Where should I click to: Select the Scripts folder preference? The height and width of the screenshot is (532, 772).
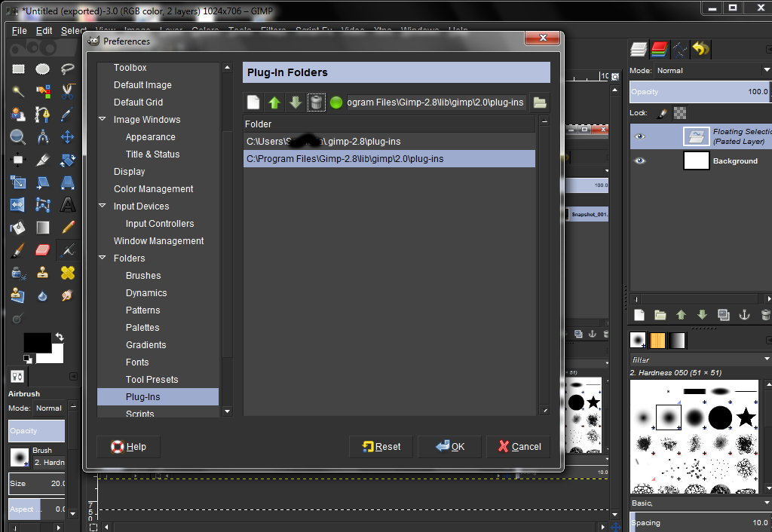139,414
